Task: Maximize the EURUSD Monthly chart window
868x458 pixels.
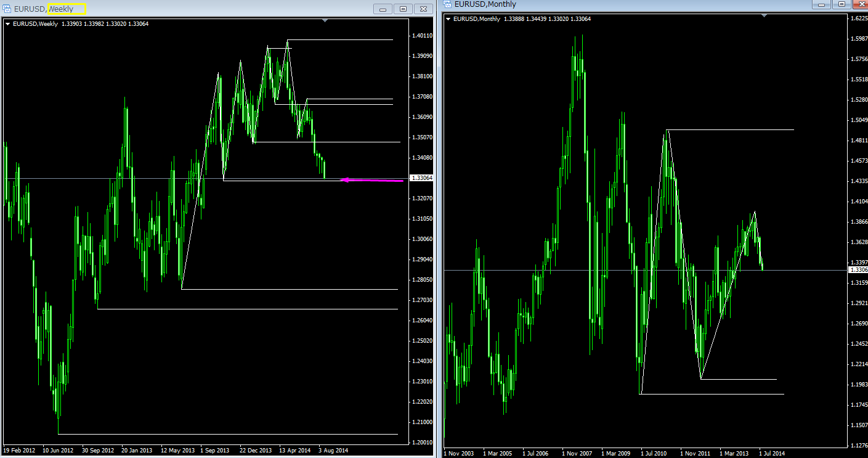Action: pos(842,4)
